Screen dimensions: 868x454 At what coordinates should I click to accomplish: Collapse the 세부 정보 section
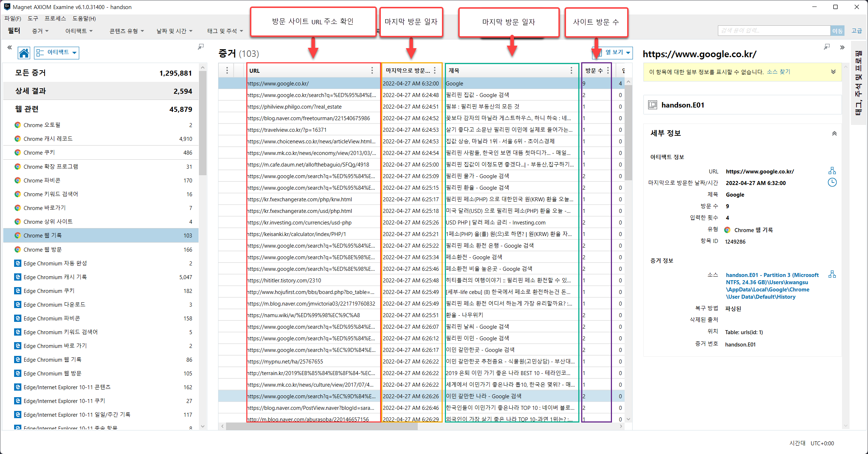coord(834,133)
